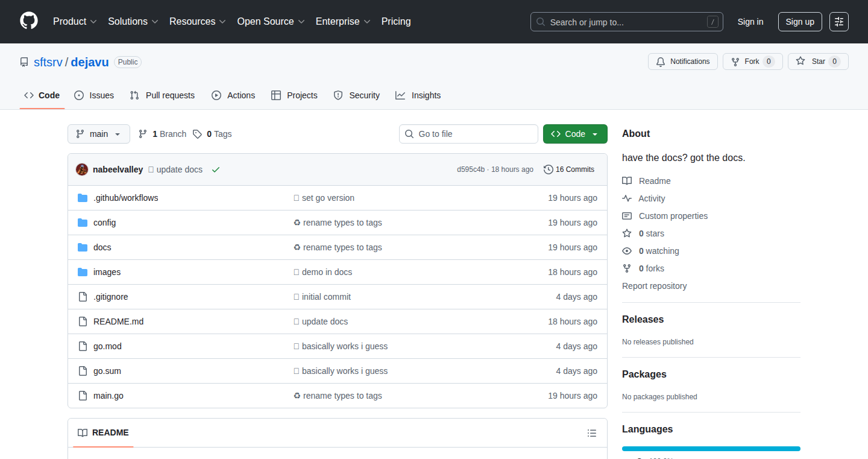Click the fork icon in Fork button
Image resolution: width=868 pixels, height=459 pixels.
point(735,62)
